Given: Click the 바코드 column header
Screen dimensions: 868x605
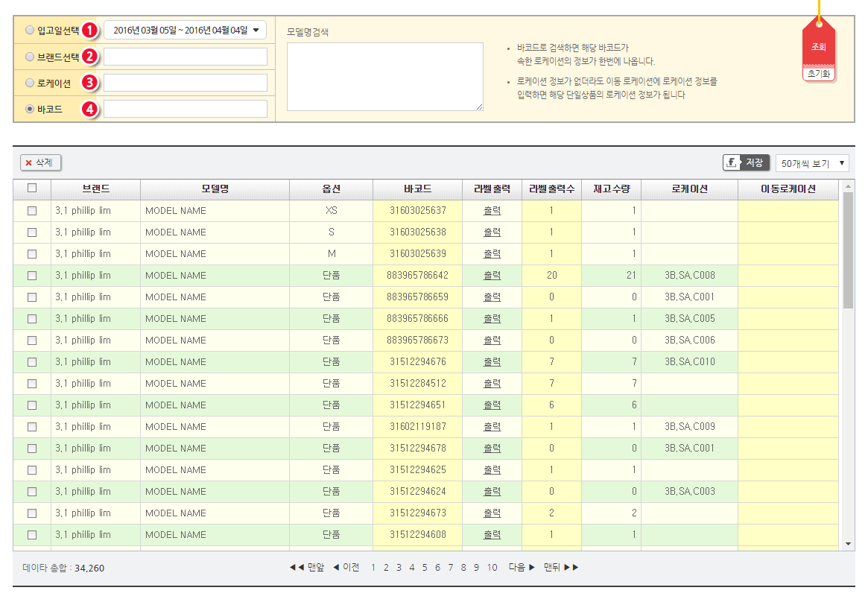Looking at the screenshot, I should pyautogui.click(x=417, y=189).
